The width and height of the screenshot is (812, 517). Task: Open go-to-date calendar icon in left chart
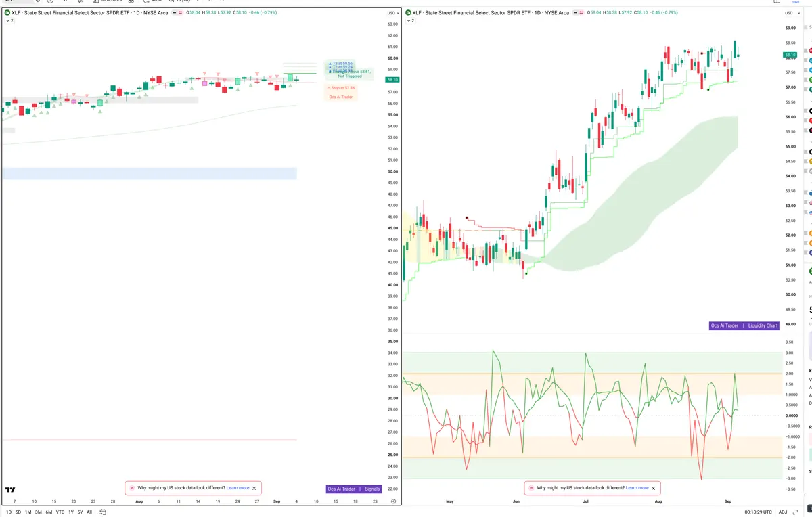coord(101,512)
